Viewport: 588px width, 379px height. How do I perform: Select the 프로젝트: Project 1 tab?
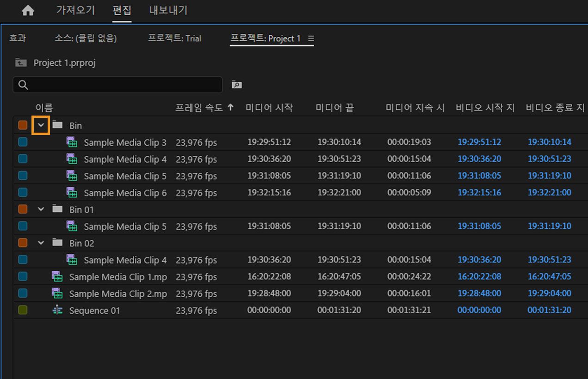(266, 38)
